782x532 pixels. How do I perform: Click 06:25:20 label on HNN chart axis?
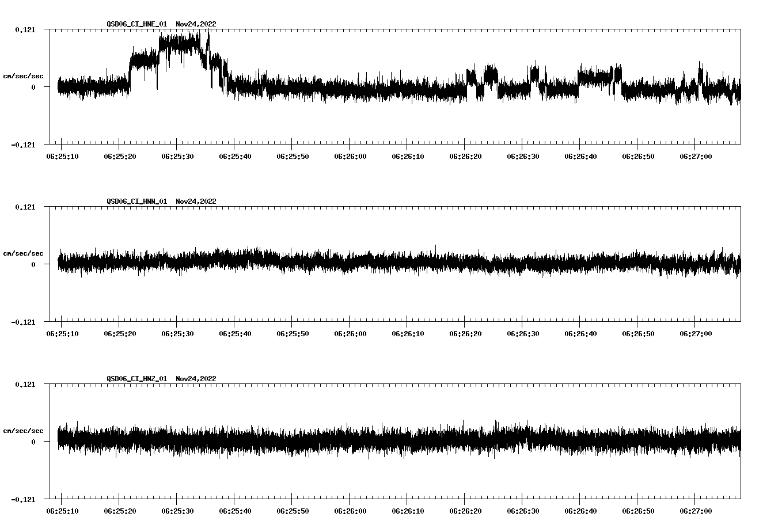tap(120, 333)
